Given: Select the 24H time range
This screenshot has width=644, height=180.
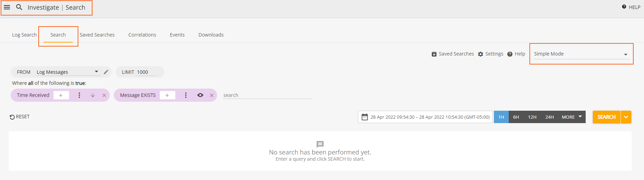Looking at the screenshot, I should click(x=549, y=117).
